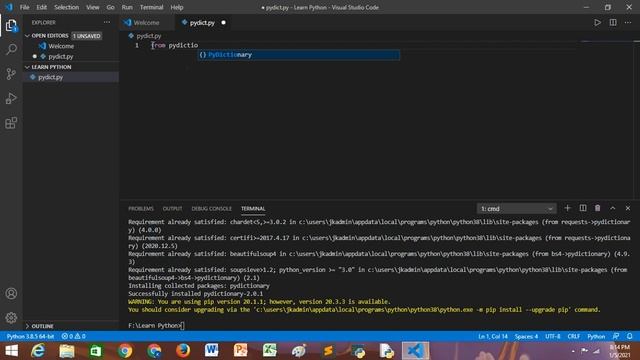This screenshot has height=360, width=640.
Task: Open the Run menu
Action: click(127, 7)
